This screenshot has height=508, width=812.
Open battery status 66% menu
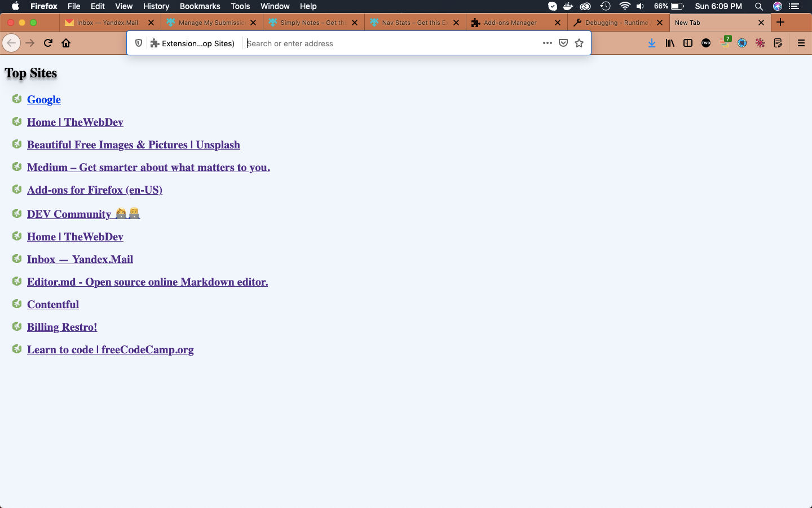[669, 6]
